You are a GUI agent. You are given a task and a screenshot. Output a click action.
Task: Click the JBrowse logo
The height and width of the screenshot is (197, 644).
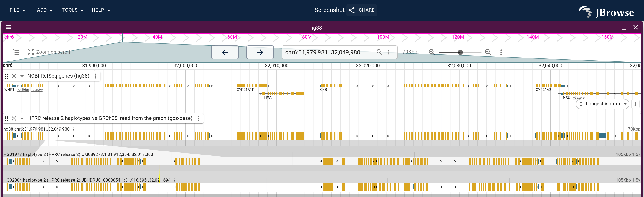click(606, 12)
